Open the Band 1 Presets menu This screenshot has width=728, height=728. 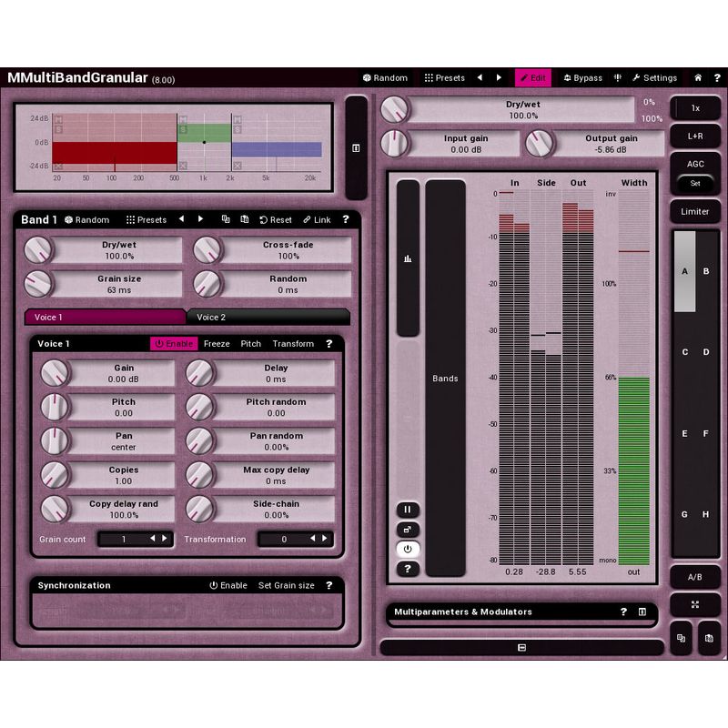tap(147, 219)
